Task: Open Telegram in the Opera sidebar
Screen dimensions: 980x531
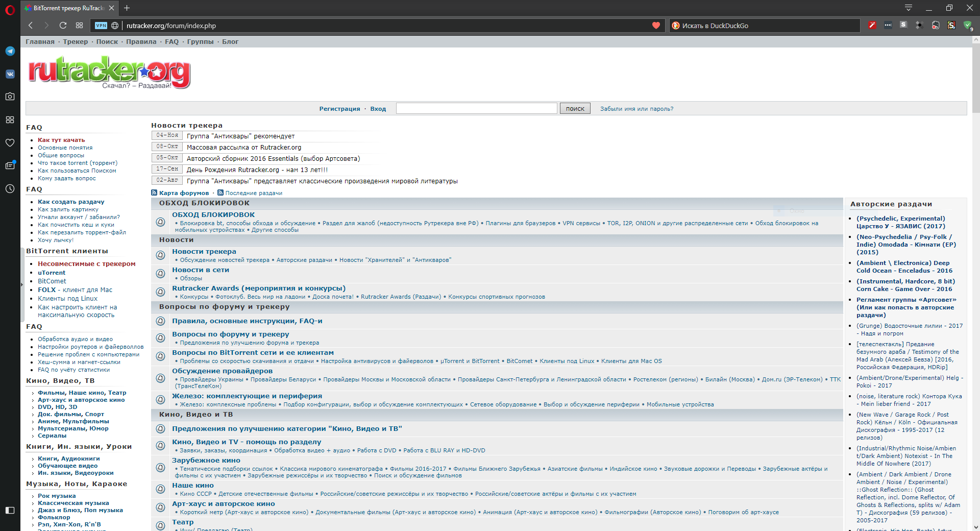Action: click(x=10, y=51)
